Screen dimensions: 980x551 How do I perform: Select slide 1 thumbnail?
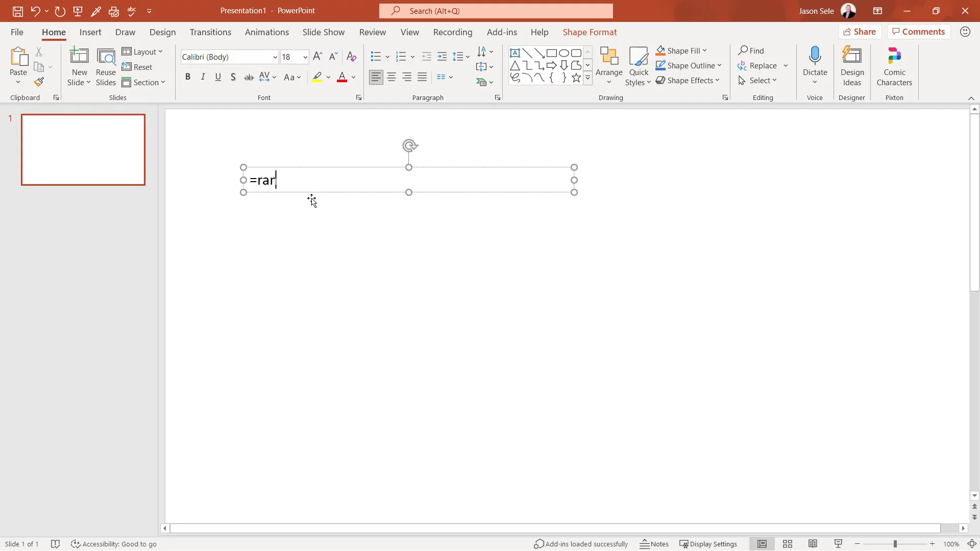coord(83,149)
